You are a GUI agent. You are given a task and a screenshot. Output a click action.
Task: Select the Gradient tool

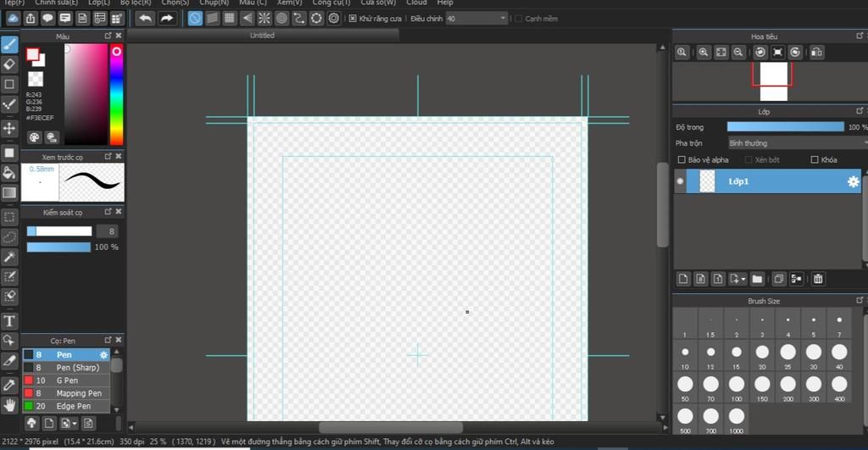click(x=9, y=192)
